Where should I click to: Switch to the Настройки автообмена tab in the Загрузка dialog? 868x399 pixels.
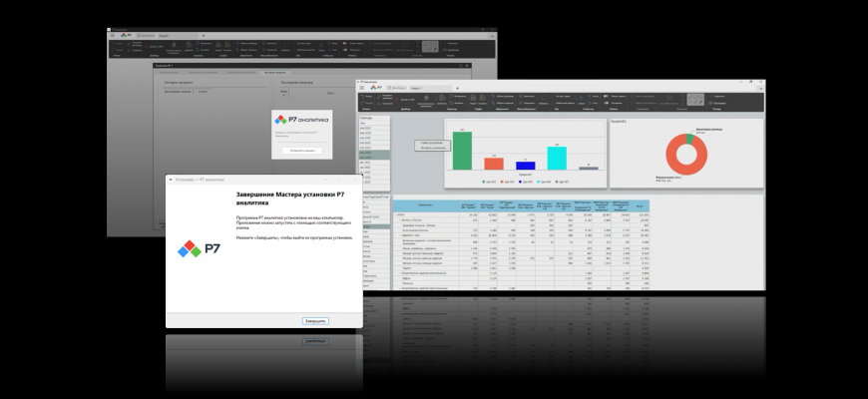(x=238, y=73)
